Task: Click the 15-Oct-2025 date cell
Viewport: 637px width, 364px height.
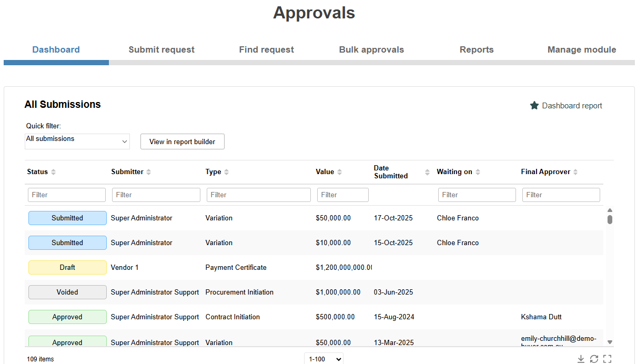Action: 393,242
